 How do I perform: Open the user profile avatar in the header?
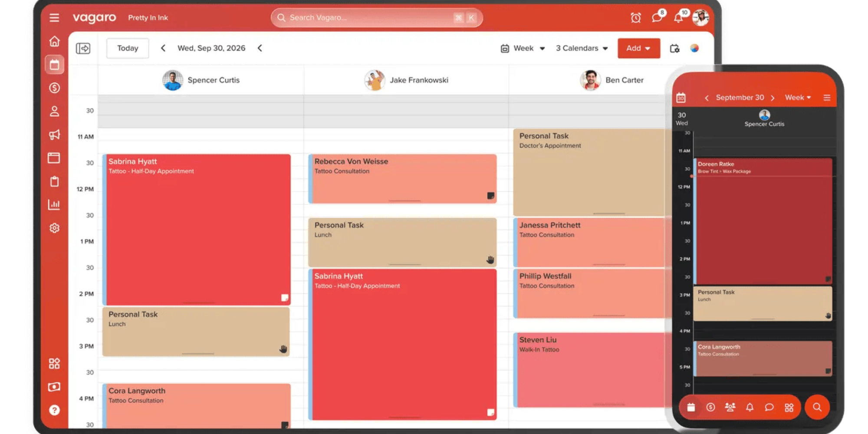click(700, 18)
